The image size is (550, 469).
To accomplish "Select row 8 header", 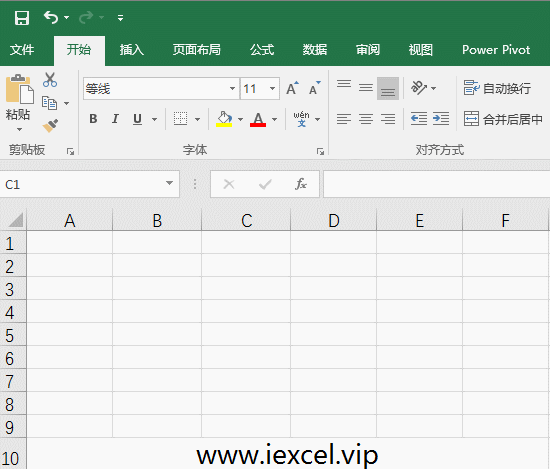I will click(x=13, y=404).
